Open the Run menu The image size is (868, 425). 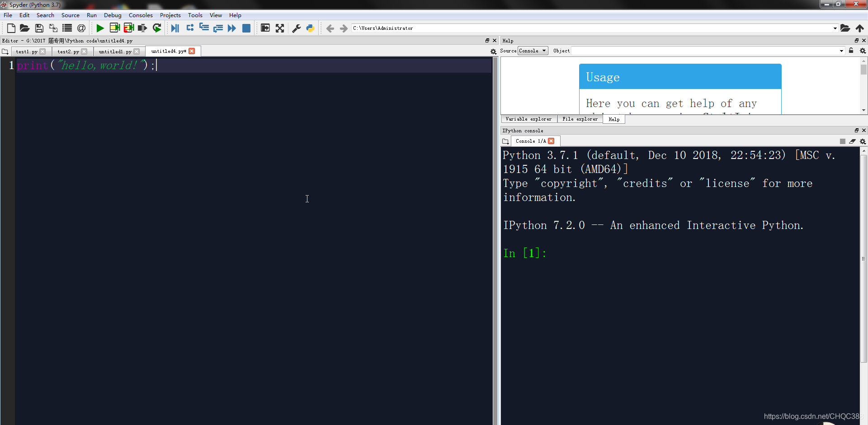pyautogui.click(x=92, y=15)
